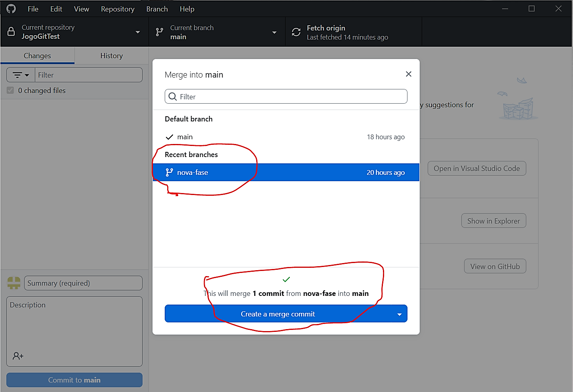Click the lock icon for current repository
Viewport: 573px width, 392px height.
pos(11,32)
